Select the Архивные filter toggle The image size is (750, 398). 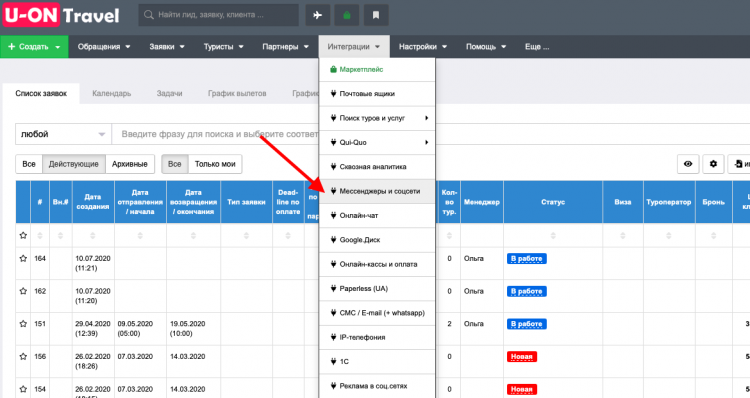[130, 164]
